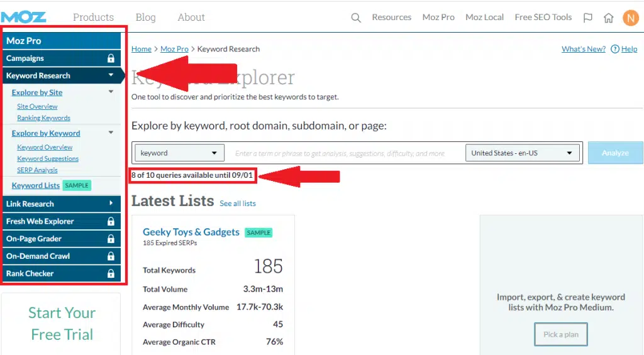The height and width of the screenshot is (355, 644).
Task: Collapse the Keyword Research section arrow
Action: coord(111,75)
